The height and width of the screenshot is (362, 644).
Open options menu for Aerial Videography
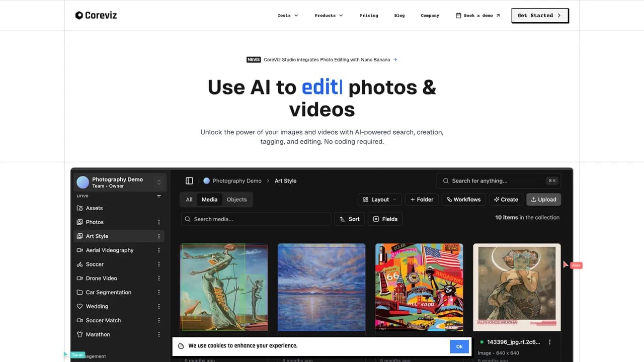point(159,250)
